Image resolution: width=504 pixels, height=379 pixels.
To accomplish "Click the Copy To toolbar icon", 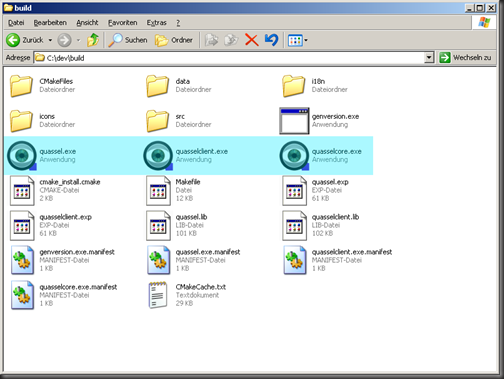I will [x=231, y=40].
